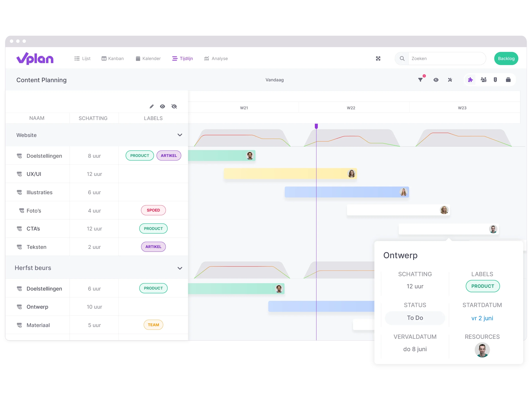Collapse the Herfst beurs project group
Viewport: 532px width, 399px height.
[x=180, y=268]
